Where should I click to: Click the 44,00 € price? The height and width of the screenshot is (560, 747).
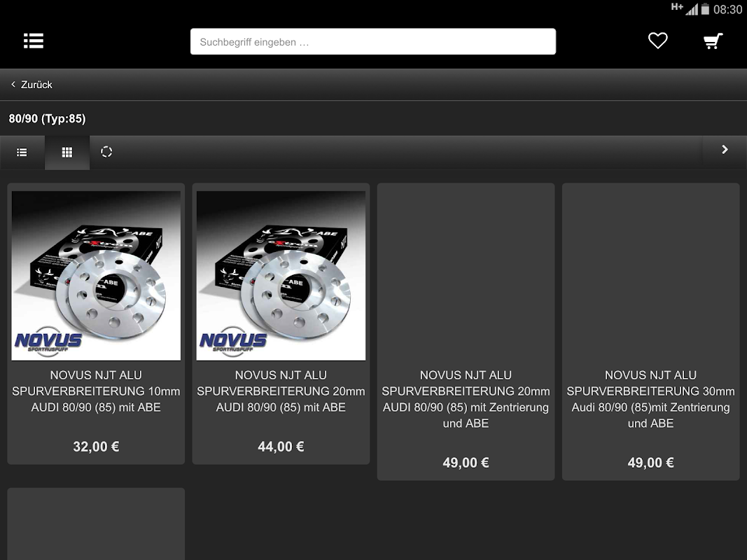(281, 447)
